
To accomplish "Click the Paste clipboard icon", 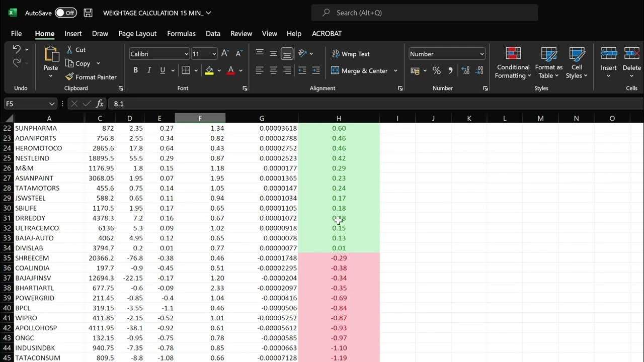I will point(51,54).
